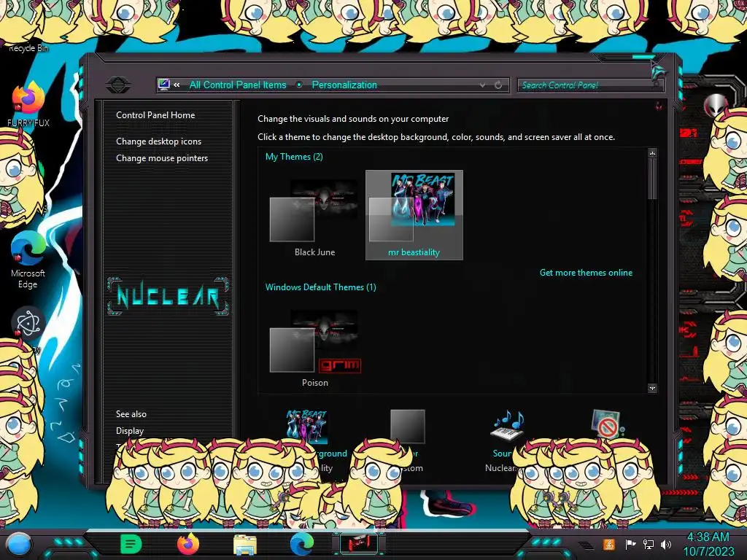Viewport: 747px width, 560px height.
Task: Open the Display link under See also
Action: coord(130,430)
